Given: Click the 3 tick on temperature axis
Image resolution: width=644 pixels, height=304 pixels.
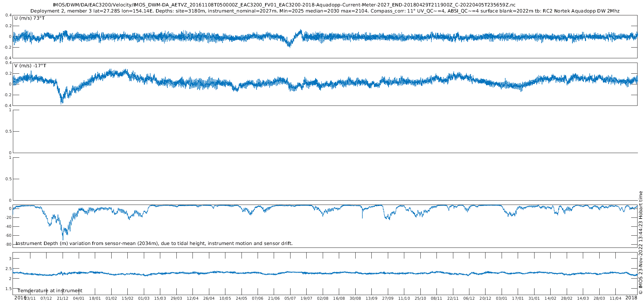Looking at the screenshot, I should pos(10,259).
